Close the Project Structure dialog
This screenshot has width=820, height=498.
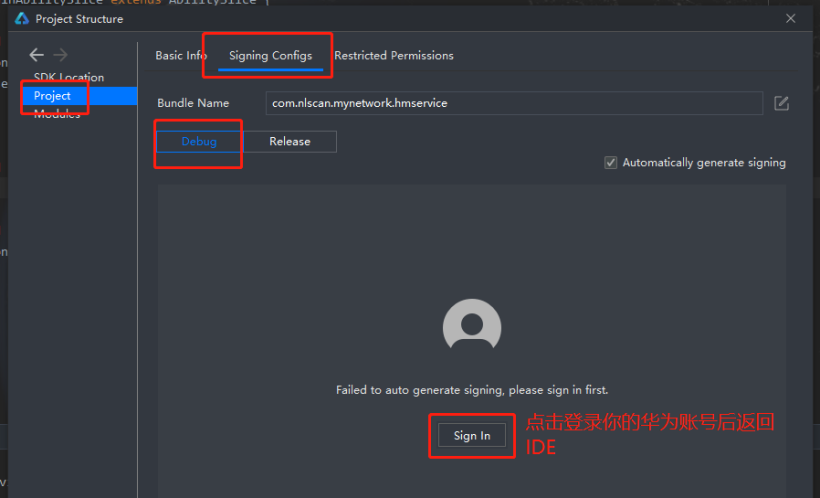(x=790, y=18)
